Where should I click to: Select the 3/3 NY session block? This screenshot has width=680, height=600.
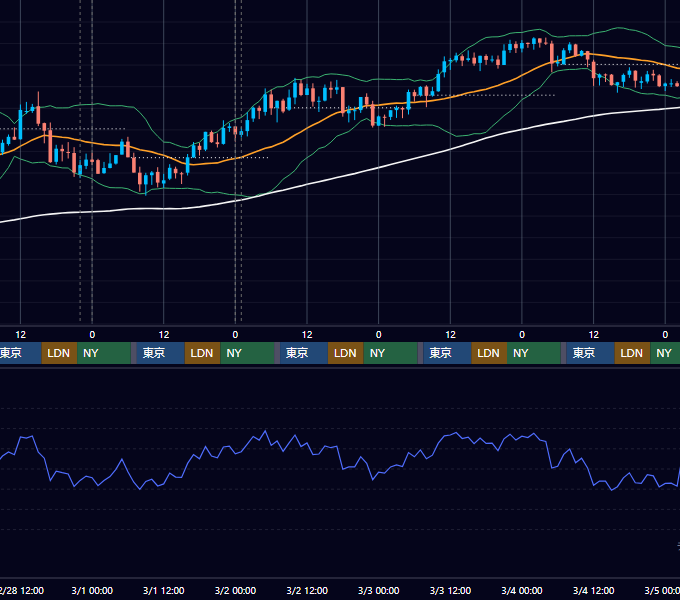click(x=534, y=353)
